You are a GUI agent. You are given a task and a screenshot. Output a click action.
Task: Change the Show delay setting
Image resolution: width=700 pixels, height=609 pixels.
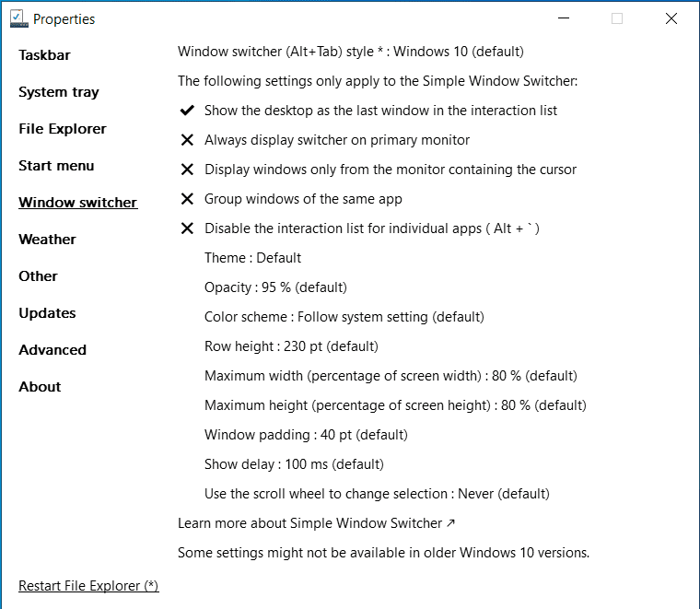click(294, 464)
